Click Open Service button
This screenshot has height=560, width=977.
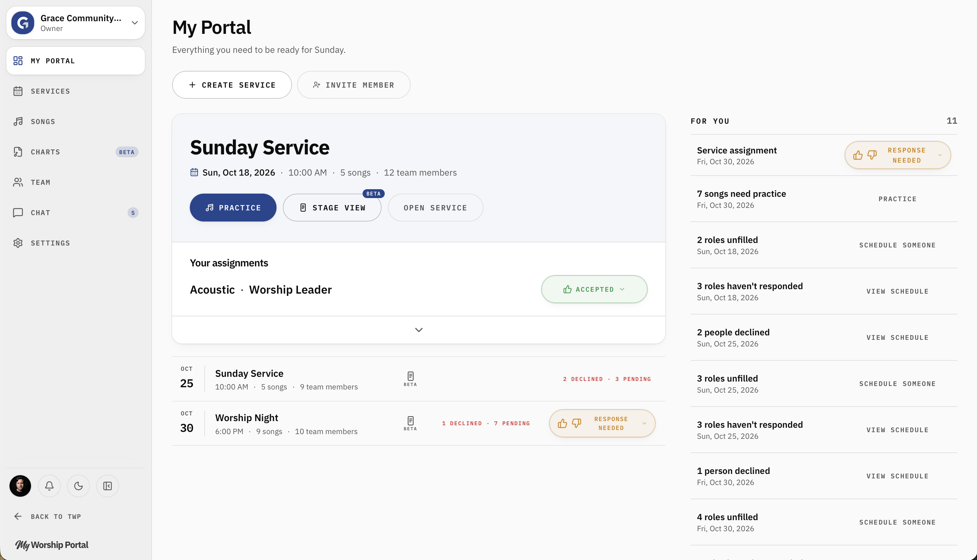point(435,208)
